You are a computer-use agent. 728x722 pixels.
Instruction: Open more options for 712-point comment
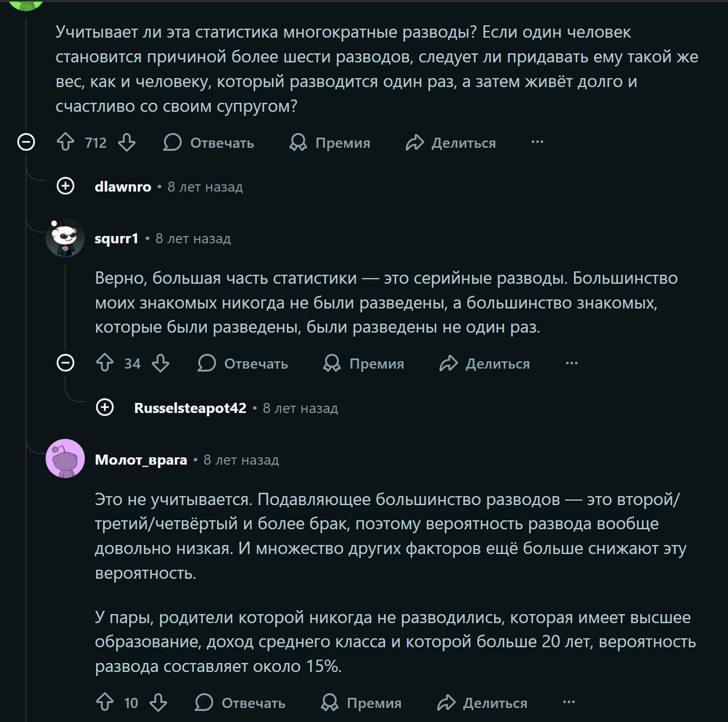click(537, 142)
